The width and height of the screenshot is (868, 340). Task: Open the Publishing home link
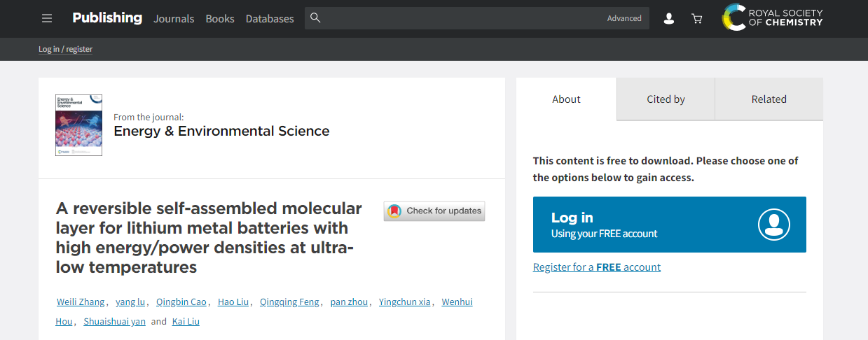[x=107, y=17]
